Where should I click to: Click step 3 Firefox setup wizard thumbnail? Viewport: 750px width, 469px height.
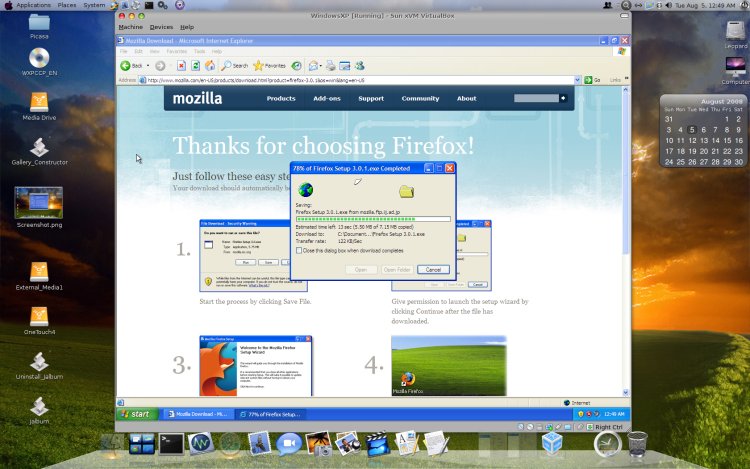point(255,366)
